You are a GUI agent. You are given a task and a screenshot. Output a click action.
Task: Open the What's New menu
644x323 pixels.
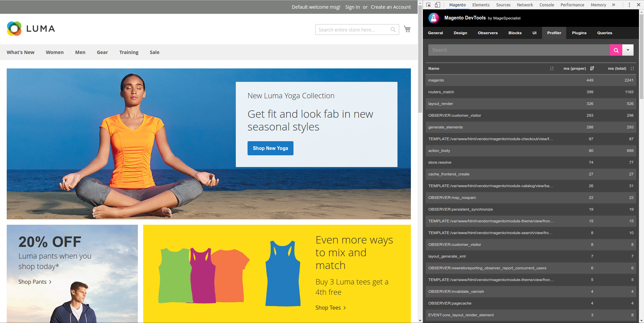click(x=20, y=52)
